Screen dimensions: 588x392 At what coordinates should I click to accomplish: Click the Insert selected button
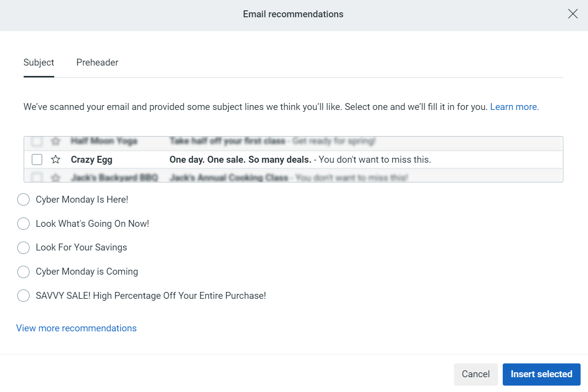click(541, 374)
